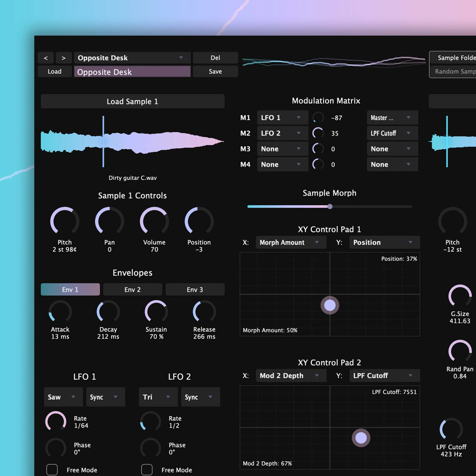Open the Opposite Desk preset dropdown
The image size is (476, 476).
(x=132, y=58)
